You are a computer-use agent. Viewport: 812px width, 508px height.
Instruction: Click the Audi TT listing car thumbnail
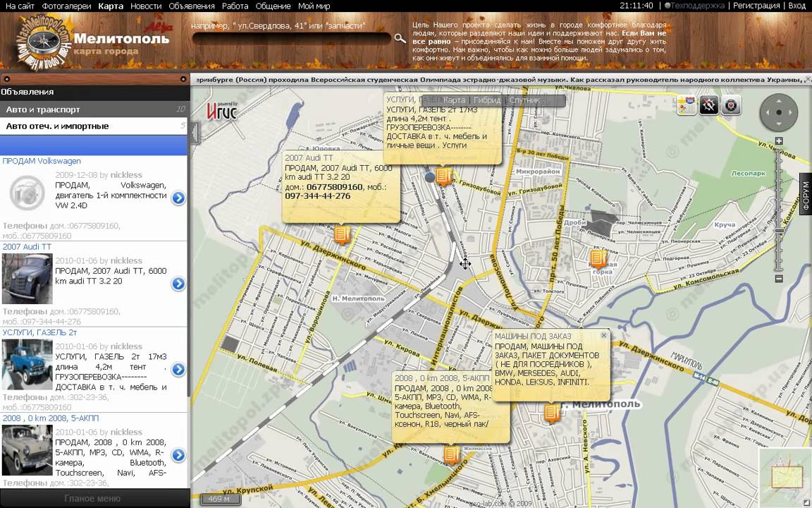pyautogui.click(x=27, y=279)
